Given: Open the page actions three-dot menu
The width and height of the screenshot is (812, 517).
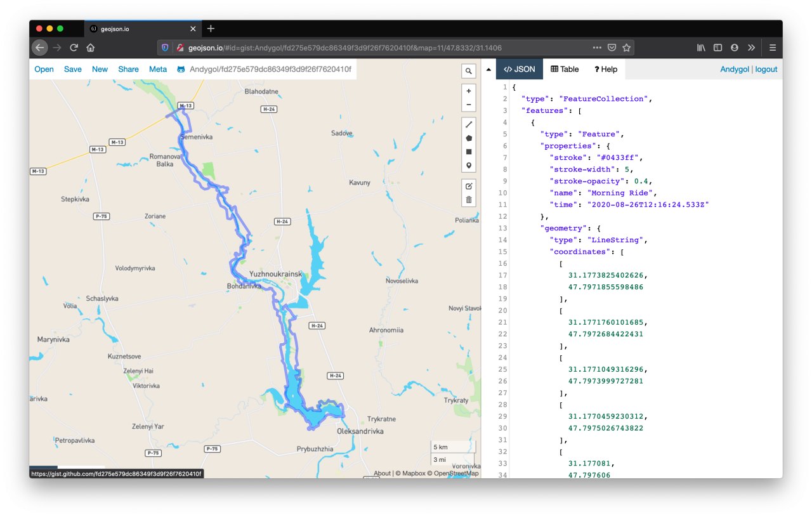Looking at the screenshot, I should tap(597, 48).
